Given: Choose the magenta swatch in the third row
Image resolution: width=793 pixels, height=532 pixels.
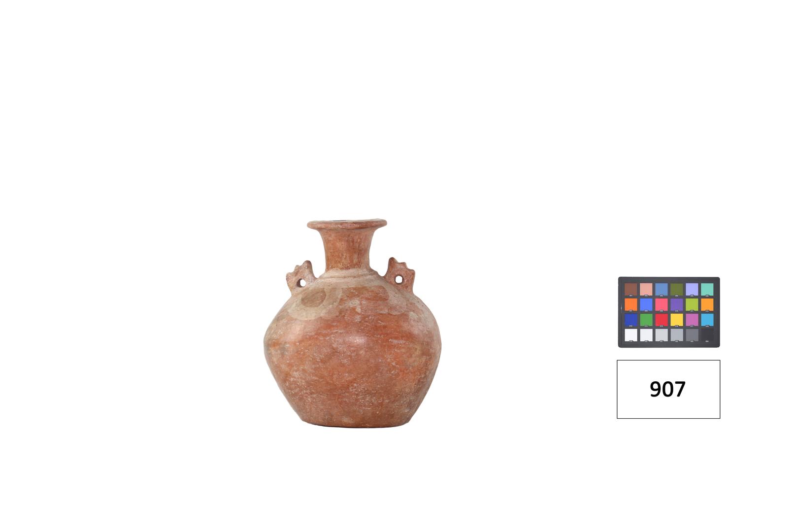Looking at the screenshot, I should (692, 320).
